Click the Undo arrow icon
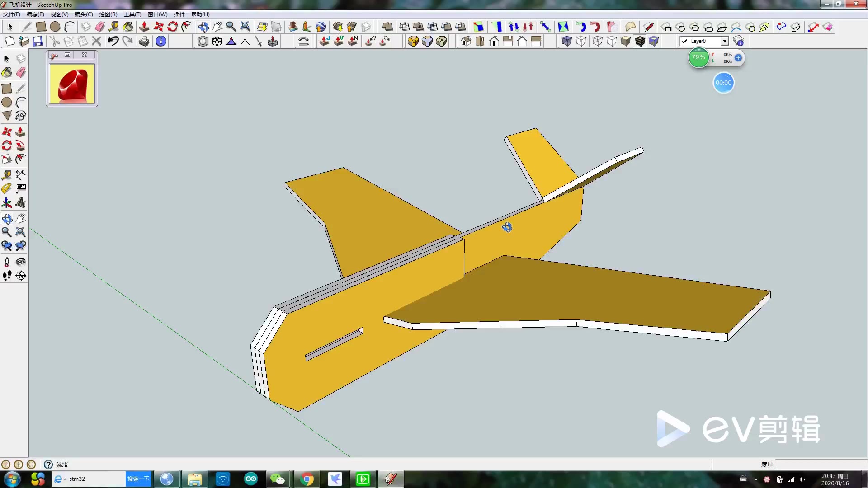The width and height of the screenshot is (868, 488). pyautogui.click(x=113, y=41)
